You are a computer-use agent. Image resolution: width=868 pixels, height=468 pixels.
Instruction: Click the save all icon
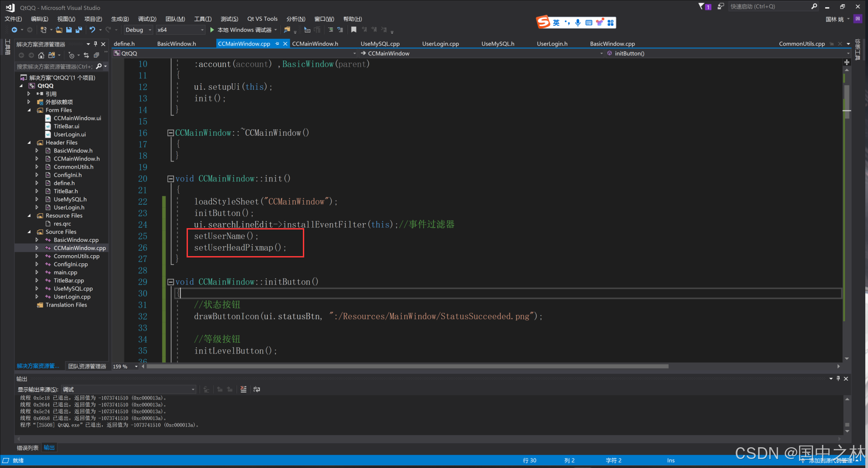click(79, 30)
